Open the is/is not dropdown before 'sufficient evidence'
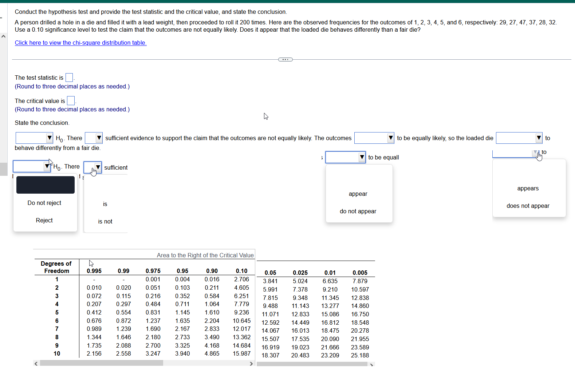This screenshot has height=392, width=575. [94, 138]
